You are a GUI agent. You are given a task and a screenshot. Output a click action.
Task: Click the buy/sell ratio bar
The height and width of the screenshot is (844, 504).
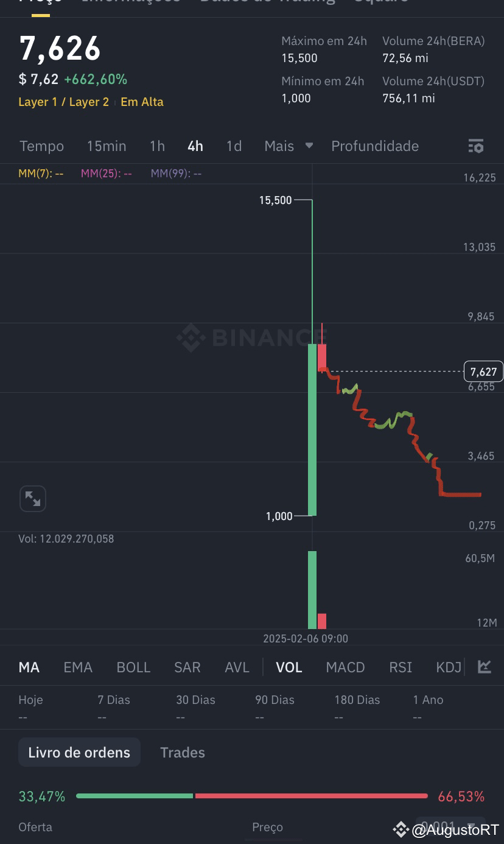(x=251, y=796)
